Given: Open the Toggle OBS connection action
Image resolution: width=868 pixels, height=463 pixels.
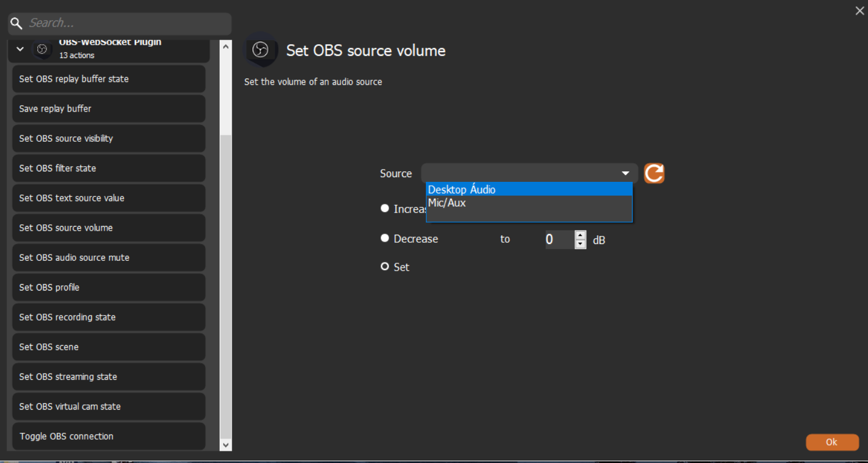Looking at the screenshot, I should click(108, 436).
